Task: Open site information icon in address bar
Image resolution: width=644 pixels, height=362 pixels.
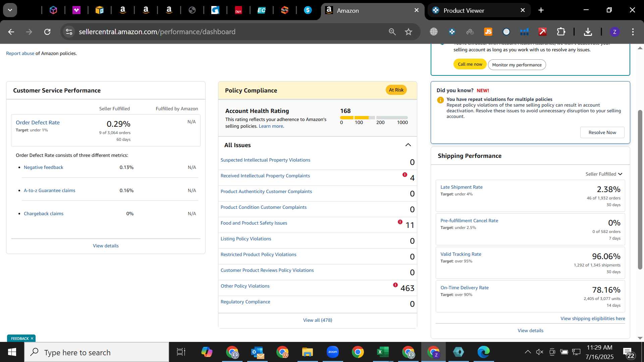Action: click(x=69, y=32)
